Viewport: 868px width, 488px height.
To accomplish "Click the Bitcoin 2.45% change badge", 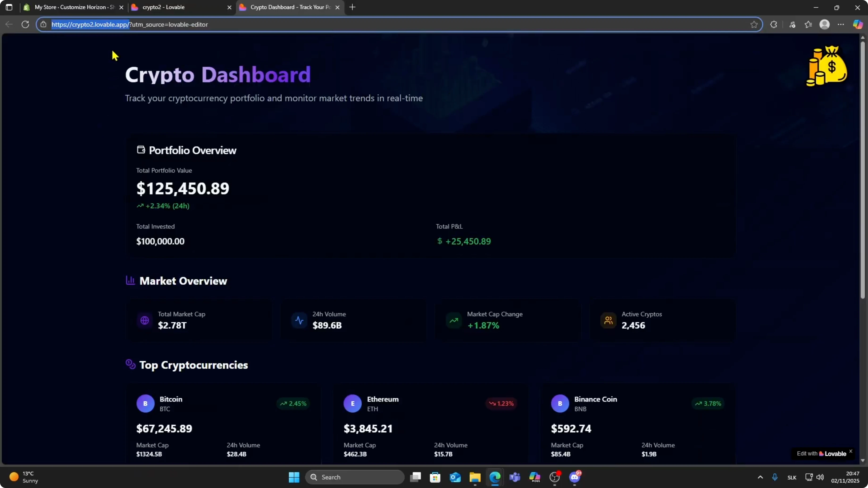I will 293,403.
